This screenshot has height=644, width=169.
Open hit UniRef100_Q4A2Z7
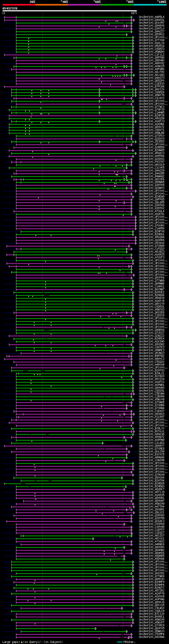pyautogui.click(x=152, y=32)
